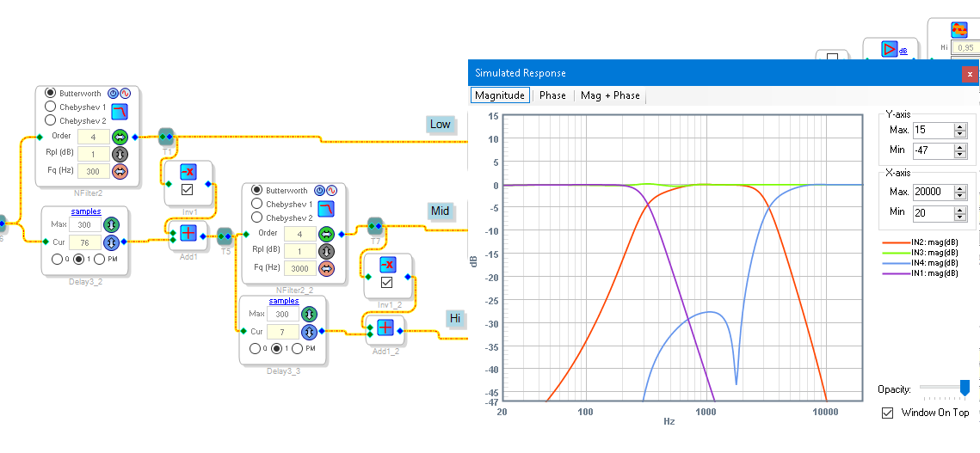
Task: Click samples link on Delay3_2
Action: (x=86, y=211)
